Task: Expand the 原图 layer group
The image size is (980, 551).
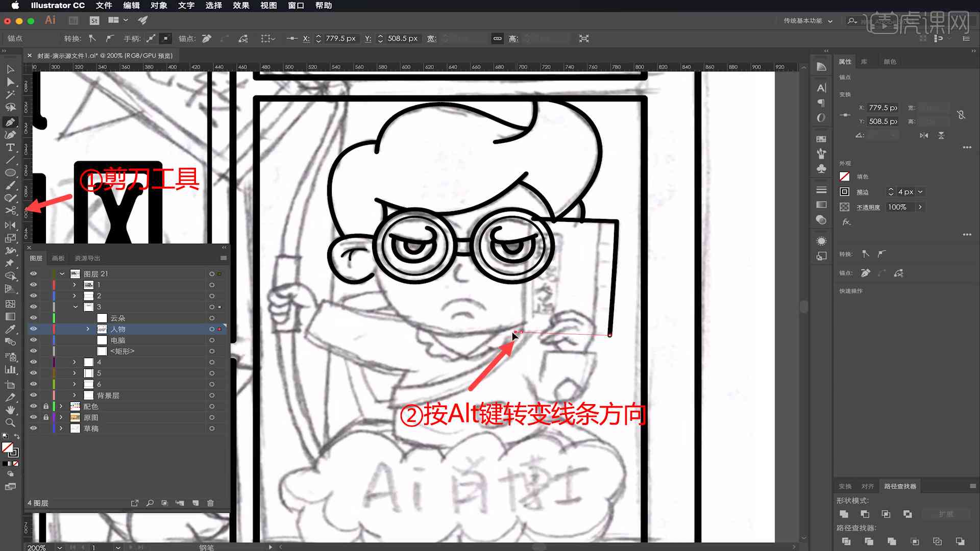Action: coord(61,417)
